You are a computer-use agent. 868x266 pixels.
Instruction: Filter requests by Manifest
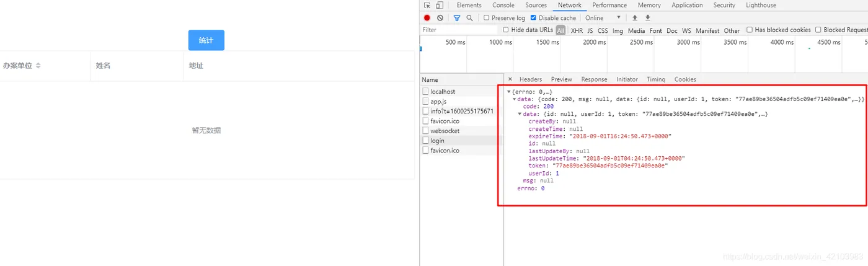click(707, 30)
